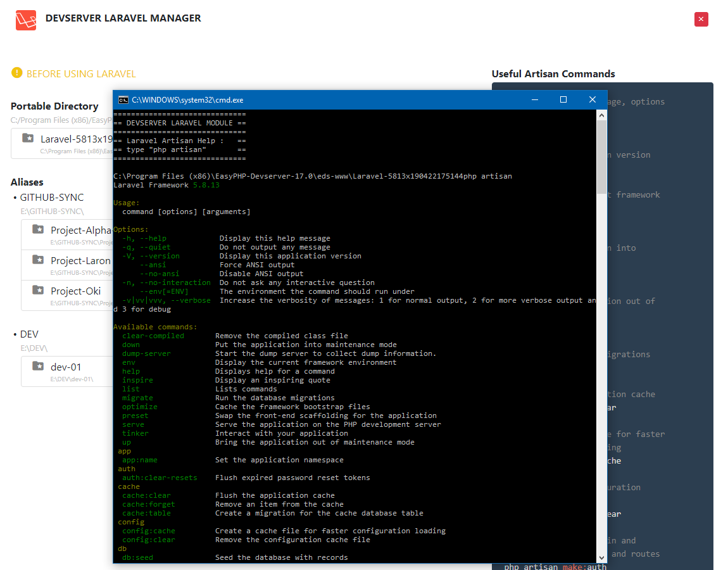Minimize the cmd.exe console window
Image resolution: width=728 pixels, height=570 pixels.
[535, 99]
